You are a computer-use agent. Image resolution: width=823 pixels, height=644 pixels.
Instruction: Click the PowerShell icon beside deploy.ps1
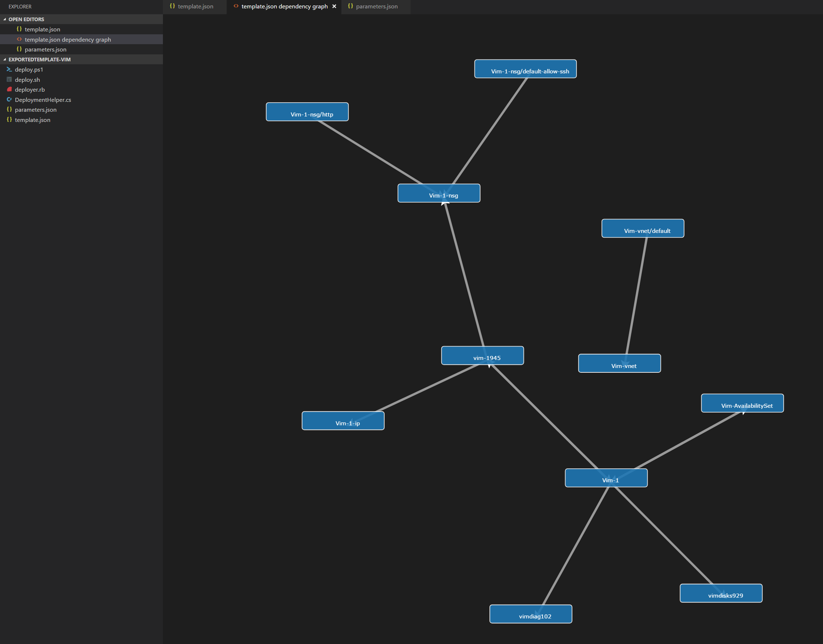tap(9, 69)
